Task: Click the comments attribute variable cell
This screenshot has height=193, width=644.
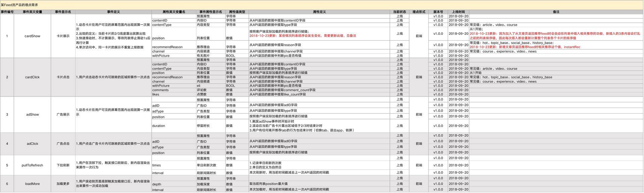Action: pyautogui.click(x=174, y=90)
